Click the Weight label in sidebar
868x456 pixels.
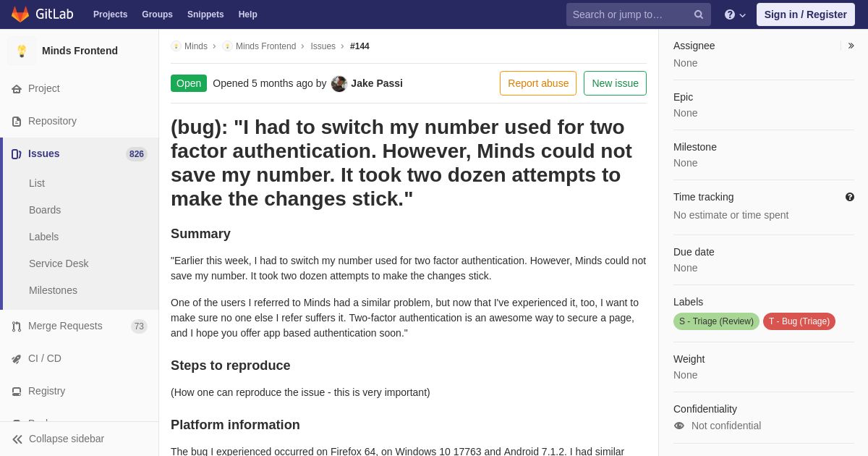689,359
